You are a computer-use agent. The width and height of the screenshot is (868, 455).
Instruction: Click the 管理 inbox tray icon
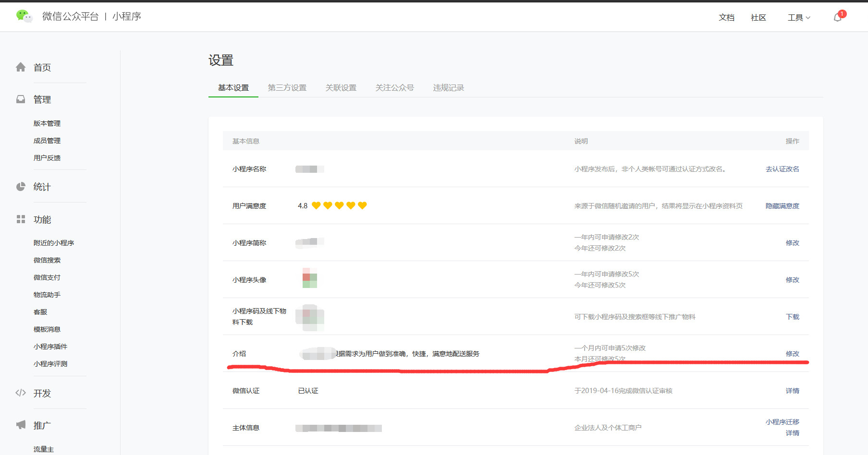click(x=21, y=99)
